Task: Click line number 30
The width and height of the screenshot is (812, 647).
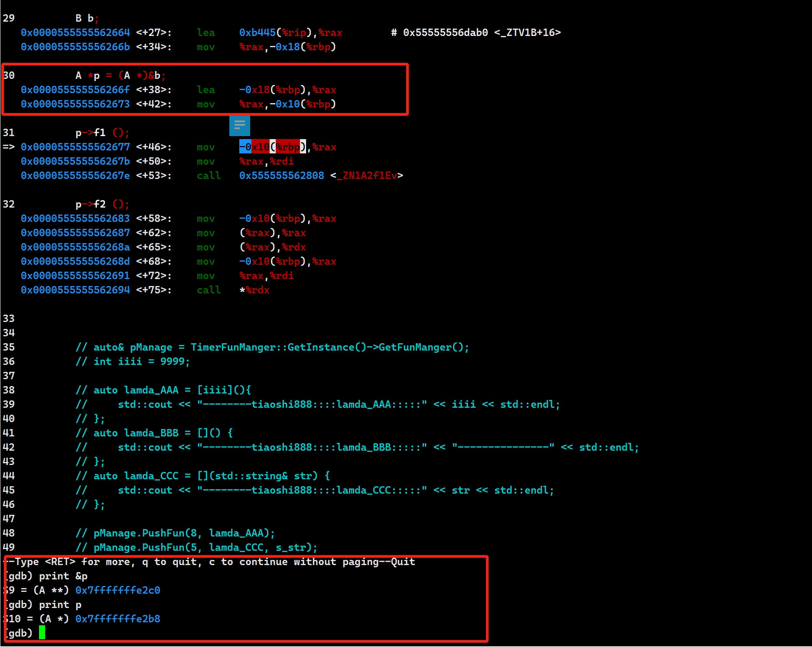Action: point(9,75)
